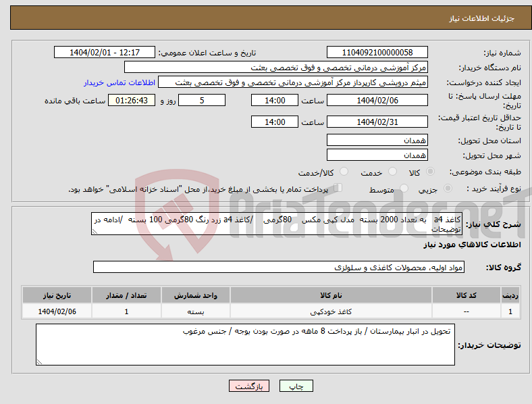Select the کالا/خدمت radio button
This screenshot has width=532, height=404.
click(x=344, y=172)
